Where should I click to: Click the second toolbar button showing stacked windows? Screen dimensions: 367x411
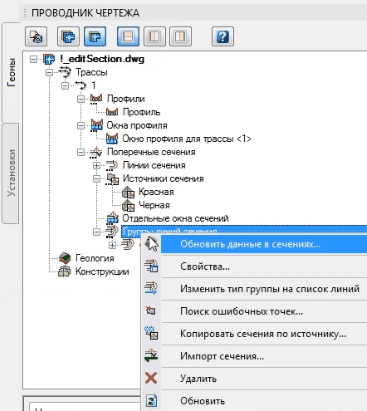pyautogui.click(x=68, y=36)
